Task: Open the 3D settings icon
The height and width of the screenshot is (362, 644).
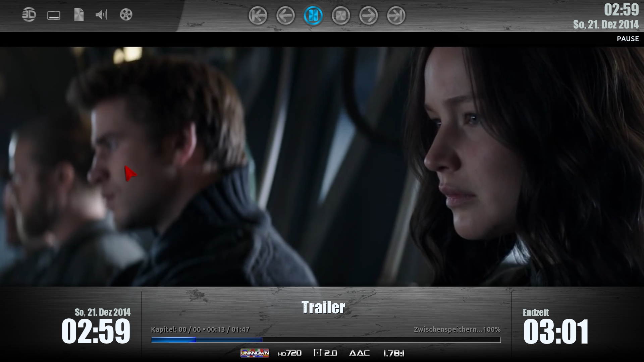Action: pos(29,15)
